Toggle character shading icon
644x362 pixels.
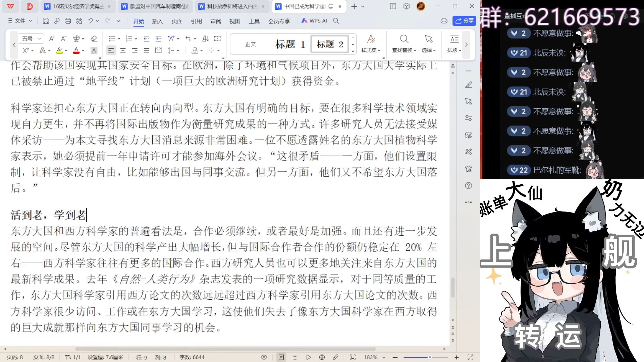[94, 50]
